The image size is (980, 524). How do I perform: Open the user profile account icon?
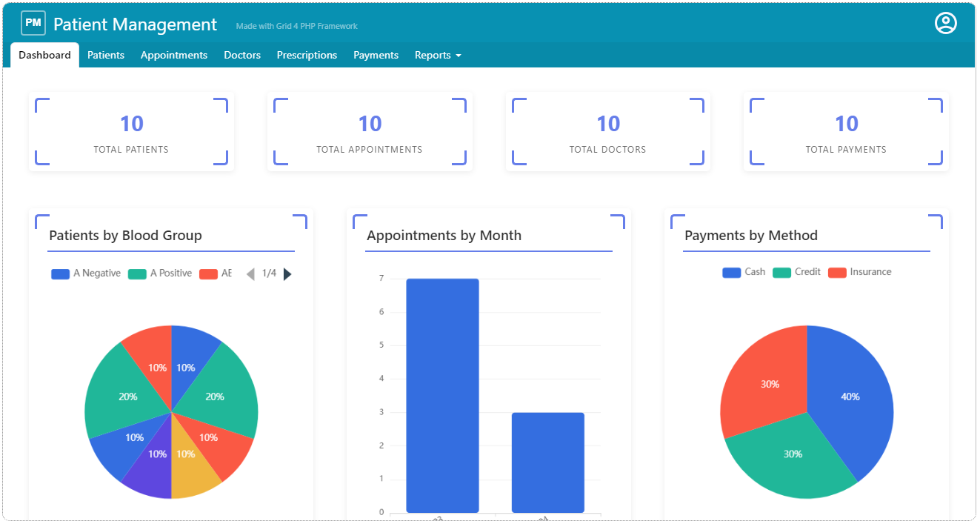click(945, 24)
